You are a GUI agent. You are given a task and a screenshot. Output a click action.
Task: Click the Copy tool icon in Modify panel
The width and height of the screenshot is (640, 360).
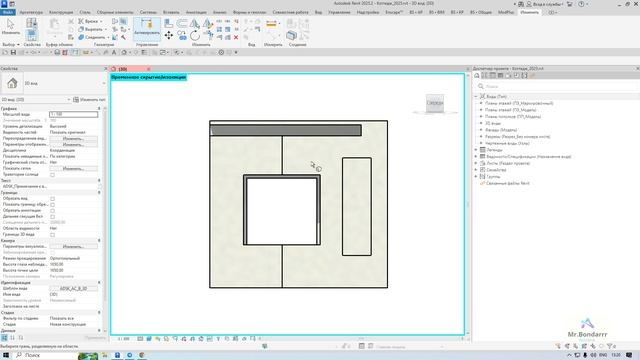182,36
